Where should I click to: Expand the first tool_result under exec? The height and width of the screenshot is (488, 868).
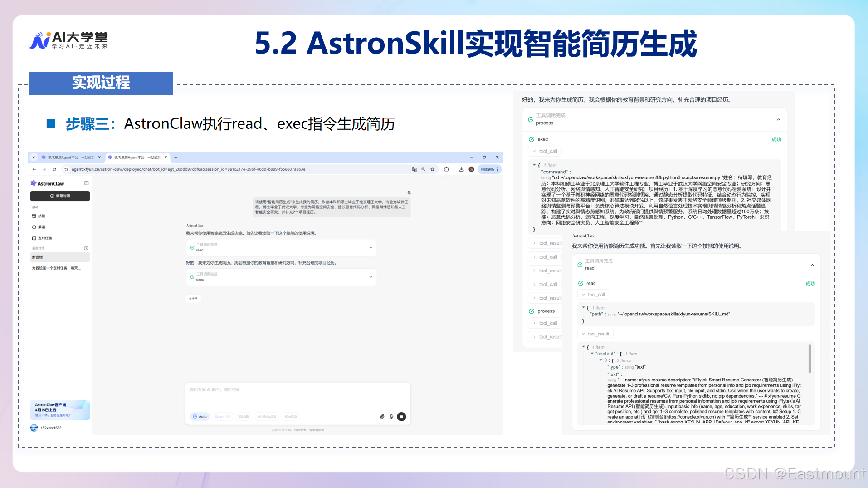546,243
